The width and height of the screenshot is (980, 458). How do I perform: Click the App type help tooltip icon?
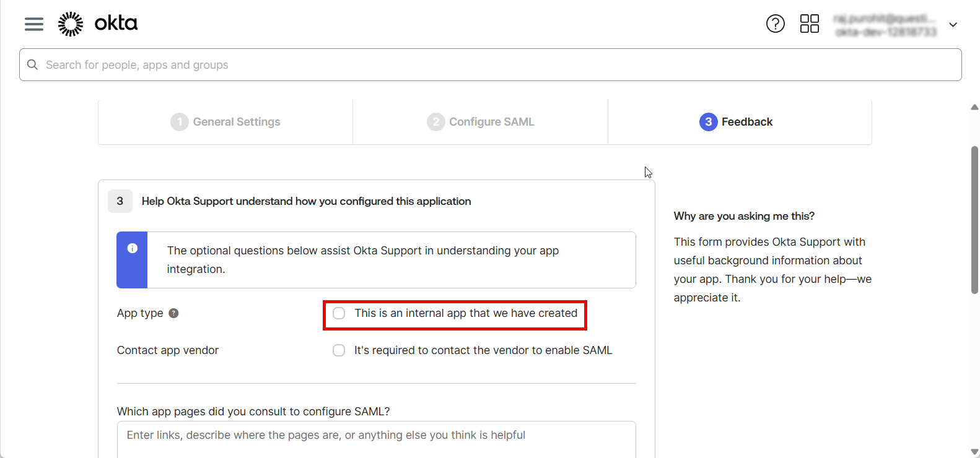pos(174,313)
